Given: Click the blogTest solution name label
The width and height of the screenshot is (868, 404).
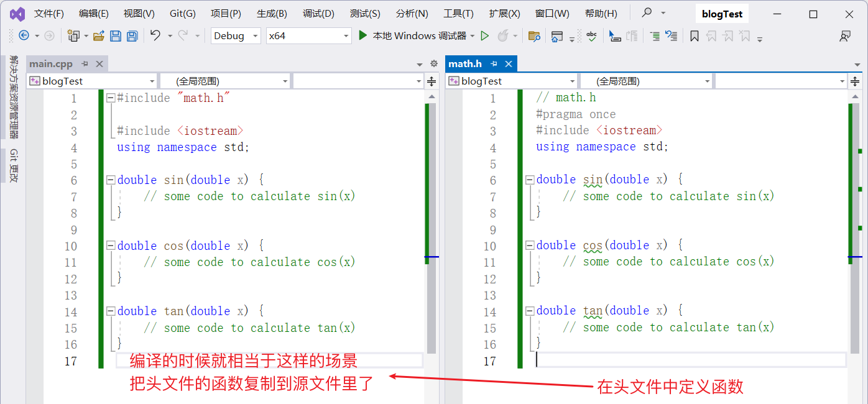Looking at the screenshot, I should 722,14.
